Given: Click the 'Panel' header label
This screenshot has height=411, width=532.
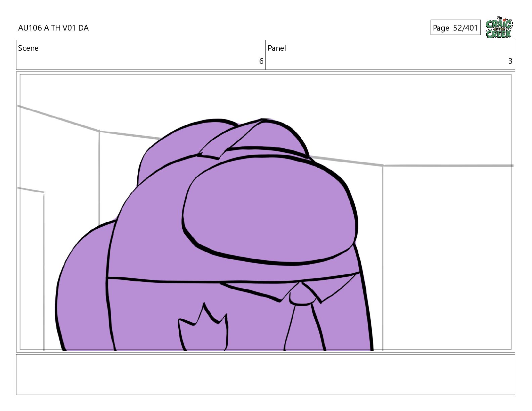Looking at the screenshot, I should [277, 48].
